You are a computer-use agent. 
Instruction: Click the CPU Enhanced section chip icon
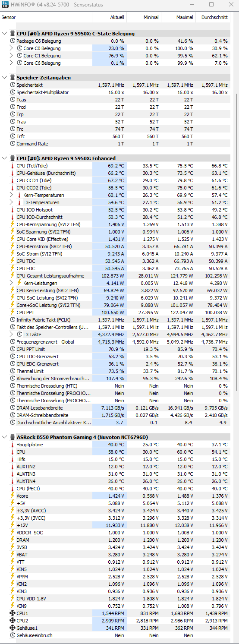pyautogui.click(x=12, y=158)
